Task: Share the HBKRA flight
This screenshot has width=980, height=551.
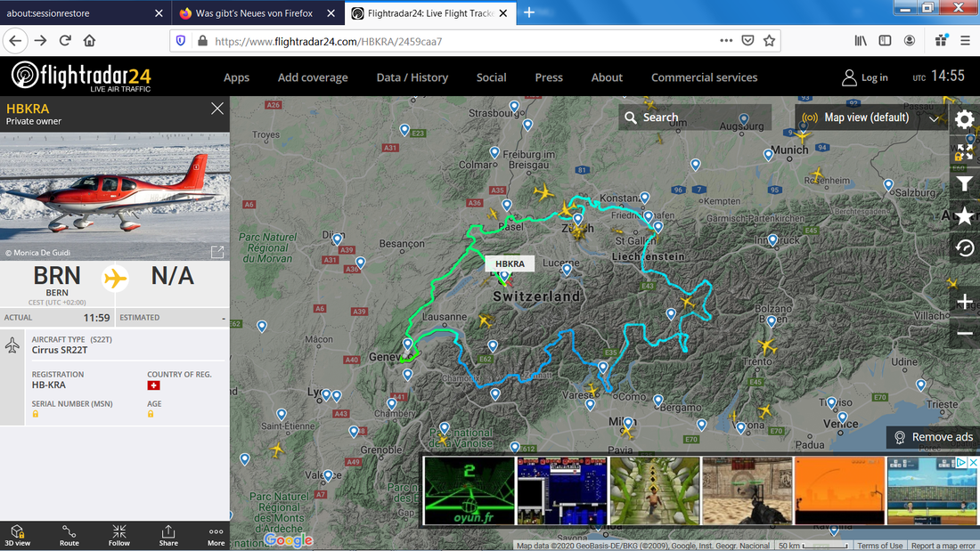Action: (x=168, y=536)
